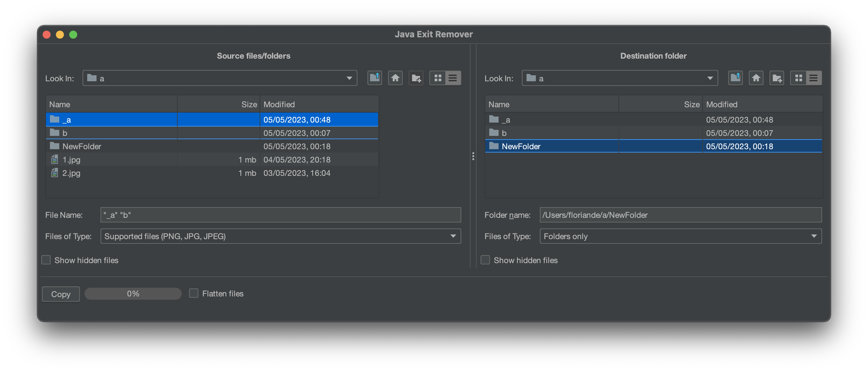This screenshot has width=868, height=371.
Task: Click the 0% copy progress bar
Action: [133, 294]
